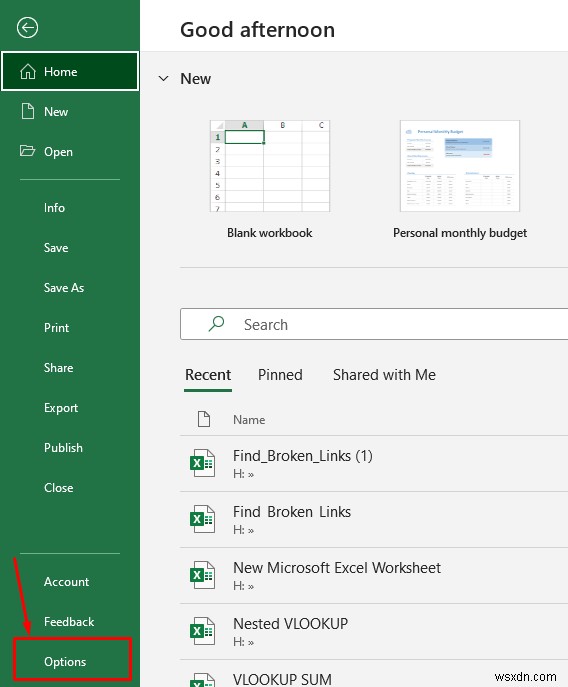Open the Blank workbook template thumbnail
The image size is (568, 687).
click(270, 166)
